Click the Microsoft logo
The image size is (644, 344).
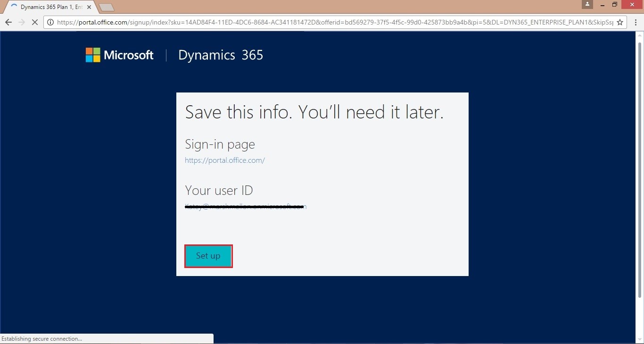click(120, 55)
